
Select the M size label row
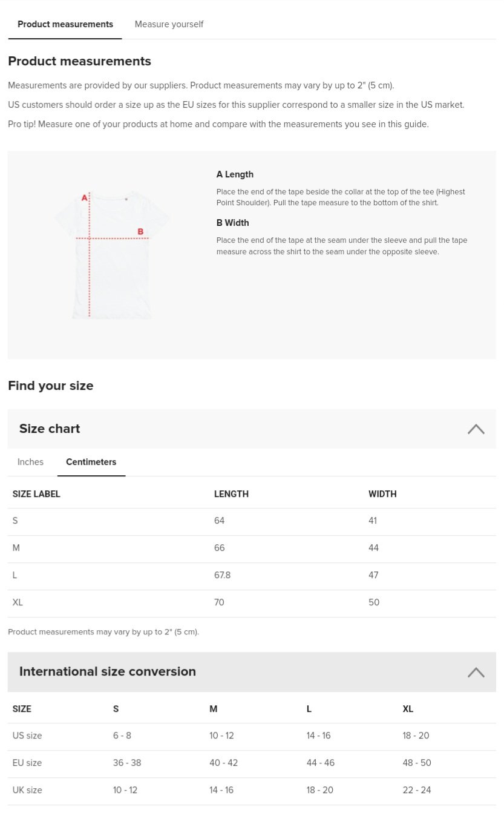(x=16, y=548)
